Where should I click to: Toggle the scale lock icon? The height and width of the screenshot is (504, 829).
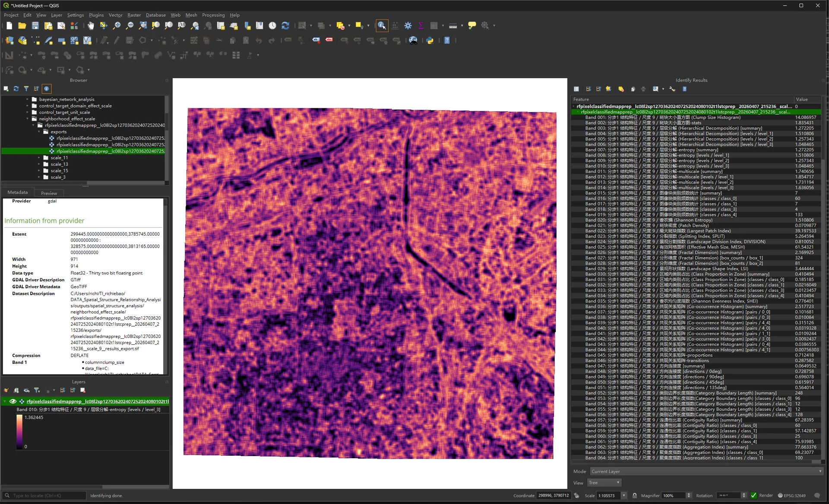(x=635, y=495)
